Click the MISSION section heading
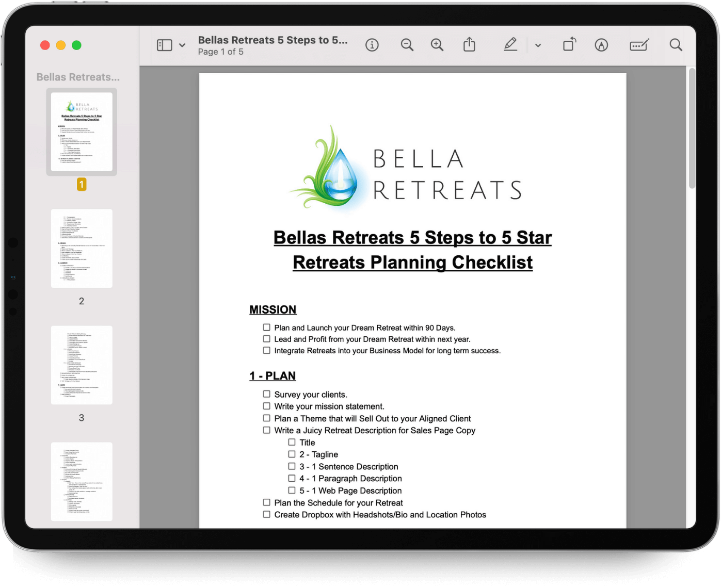The height and width of the screenshot is (588, 721). click(x=273, y=309)
